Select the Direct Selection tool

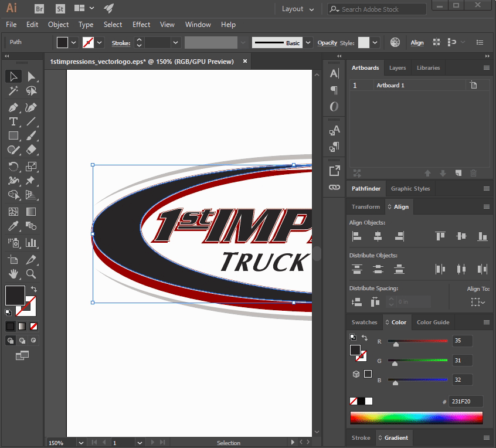31,76
